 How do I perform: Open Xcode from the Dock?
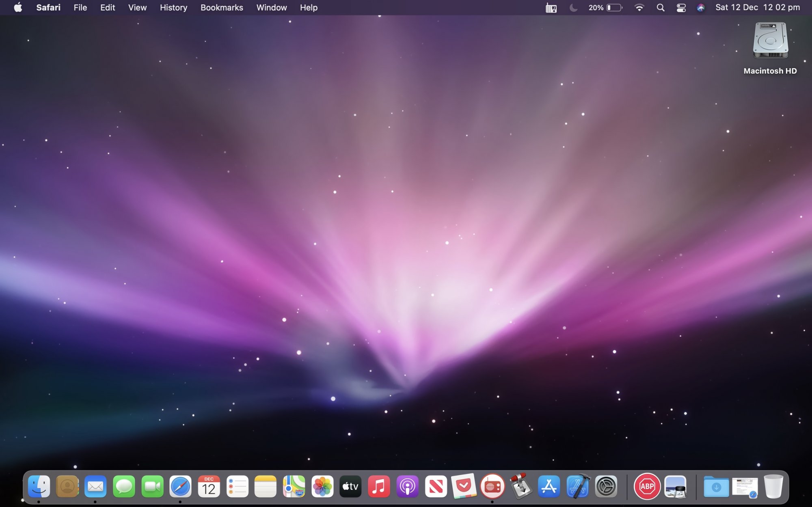pyautogui.click(x=578, y=486)
